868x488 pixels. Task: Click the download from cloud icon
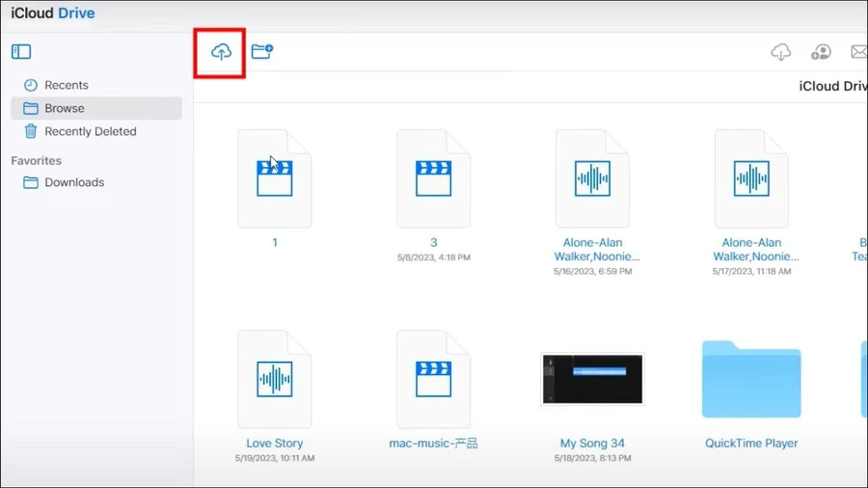[780, 52]
